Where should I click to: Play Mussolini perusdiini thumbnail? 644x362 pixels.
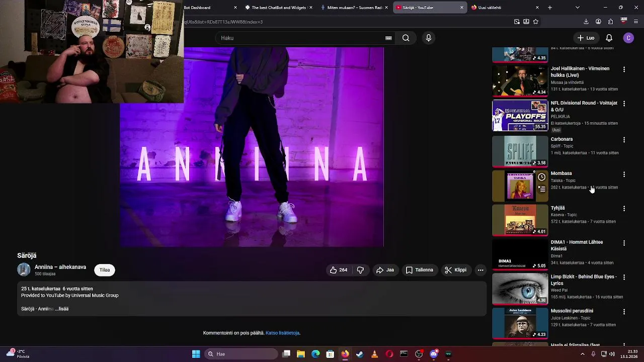[x=520, y=323]
